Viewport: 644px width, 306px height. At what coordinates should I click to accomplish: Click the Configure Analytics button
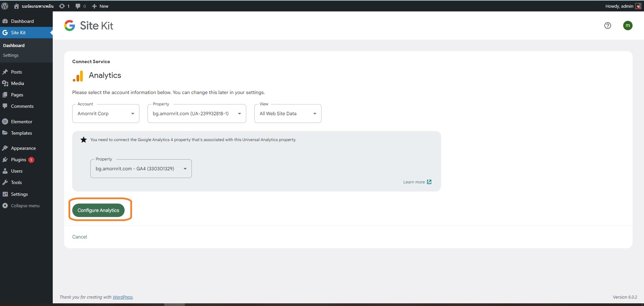[98, 210]
